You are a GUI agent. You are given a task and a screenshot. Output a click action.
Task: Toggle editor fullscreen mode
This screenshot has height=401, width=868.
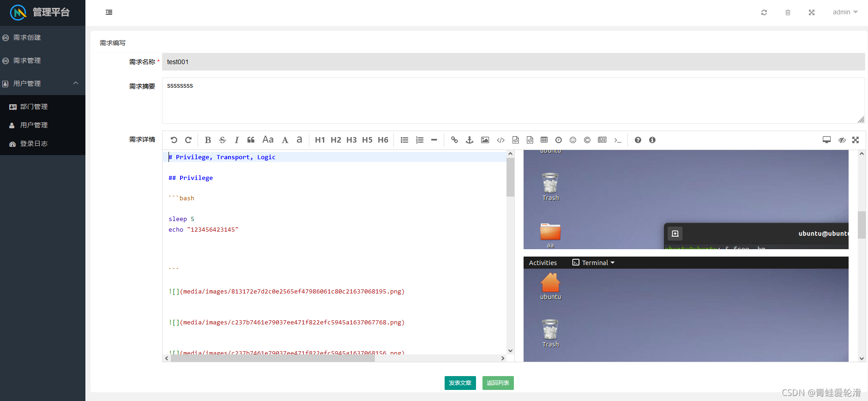[856, 140]
